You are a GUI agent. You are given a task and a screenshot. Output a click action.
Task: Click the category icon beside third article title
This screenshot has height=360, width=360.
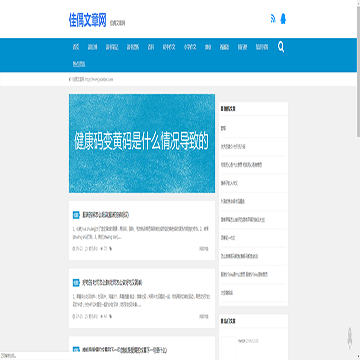click(x=76, y=350)
